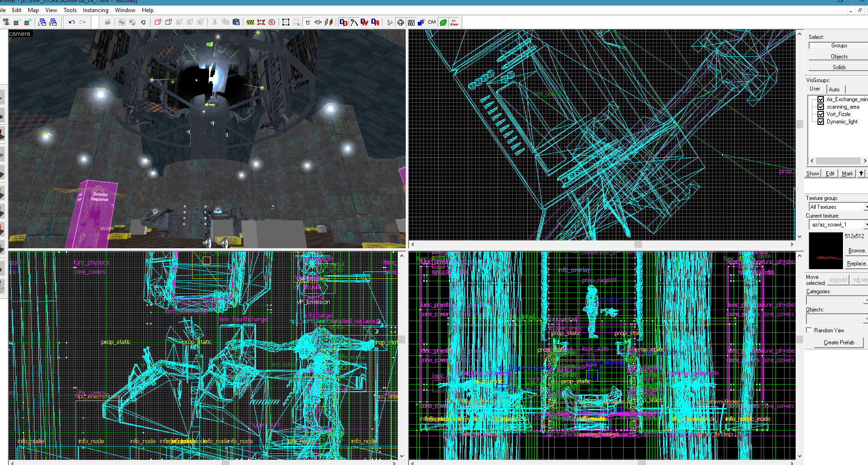868x465 pixels.
Task: Uncheck the Vort_Fizzle visgroup
Action: tap(821, 114)
